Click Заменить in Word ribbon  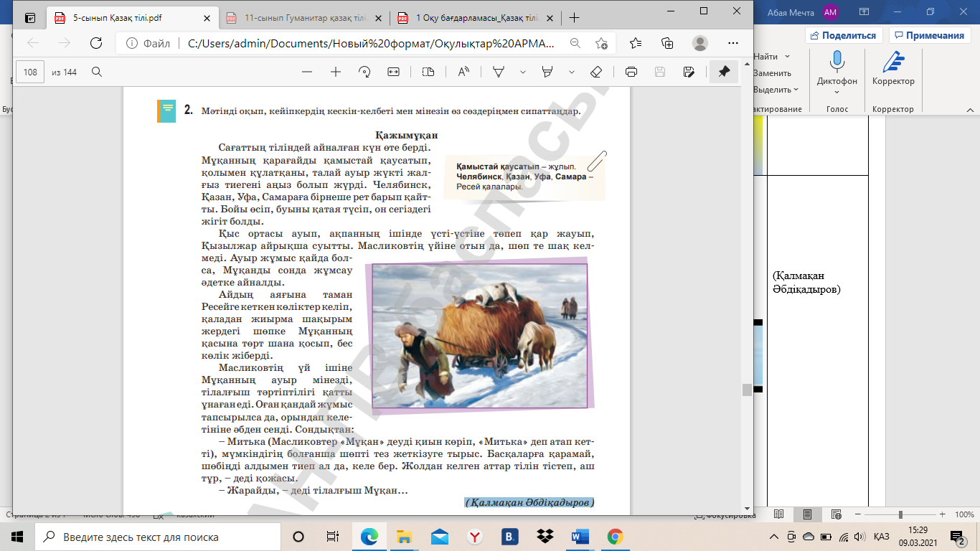772,73
